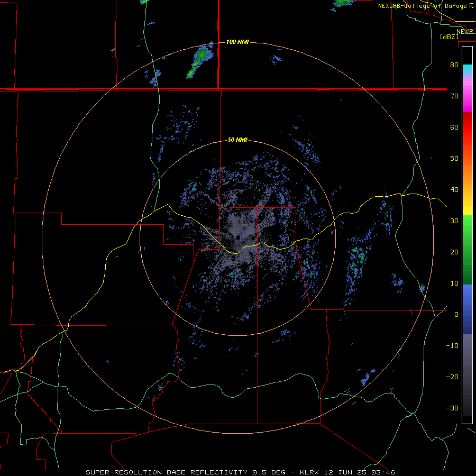
Task: Click the 12 JUN 25 date in the caption
Action: click(x=346, y=472)
